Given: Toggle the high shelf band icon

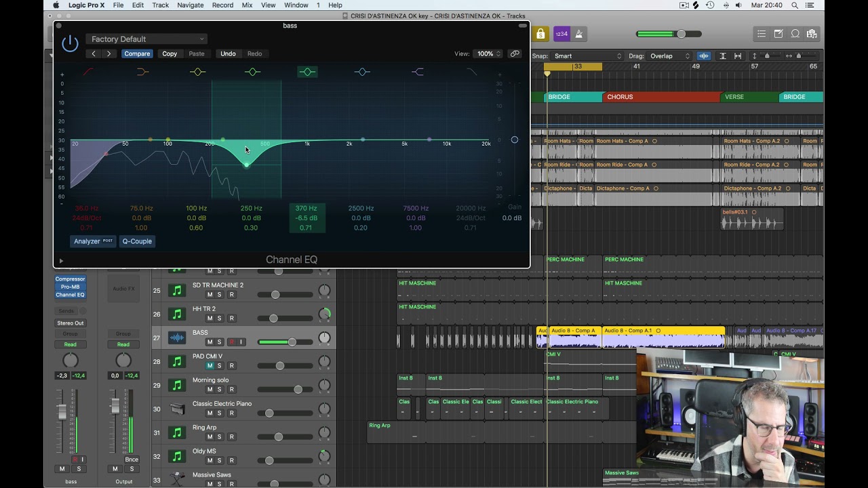Looking at the screenshot, I should [417, 72].
